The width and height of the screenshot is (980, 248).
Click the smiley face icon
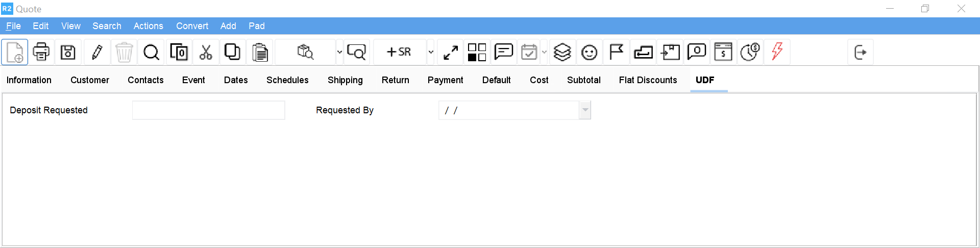click(589, 52)
